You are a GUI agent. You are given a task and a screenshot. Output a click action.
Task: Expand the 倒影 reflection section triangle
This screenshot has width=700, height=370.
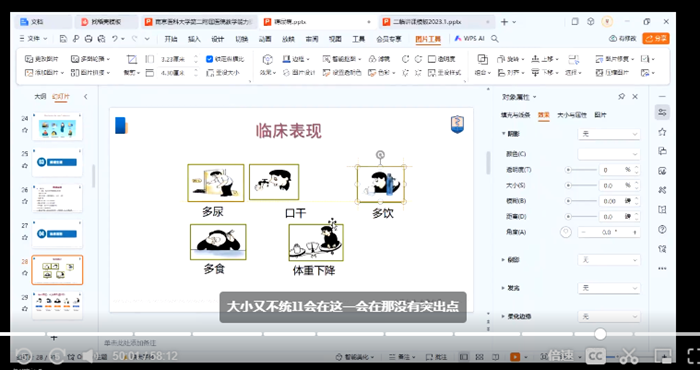point(504,259)
